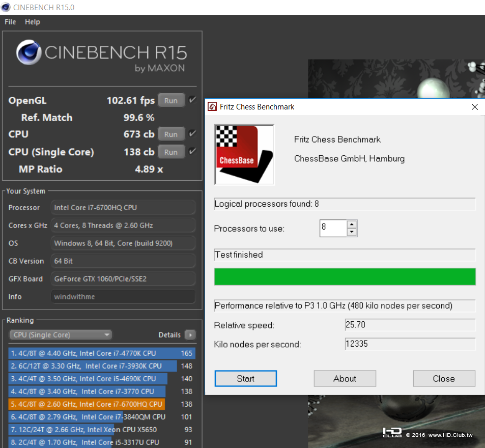485x448 pixels.
Task: Run the CPU Single Core benchmark
Action: pos(171,152)
